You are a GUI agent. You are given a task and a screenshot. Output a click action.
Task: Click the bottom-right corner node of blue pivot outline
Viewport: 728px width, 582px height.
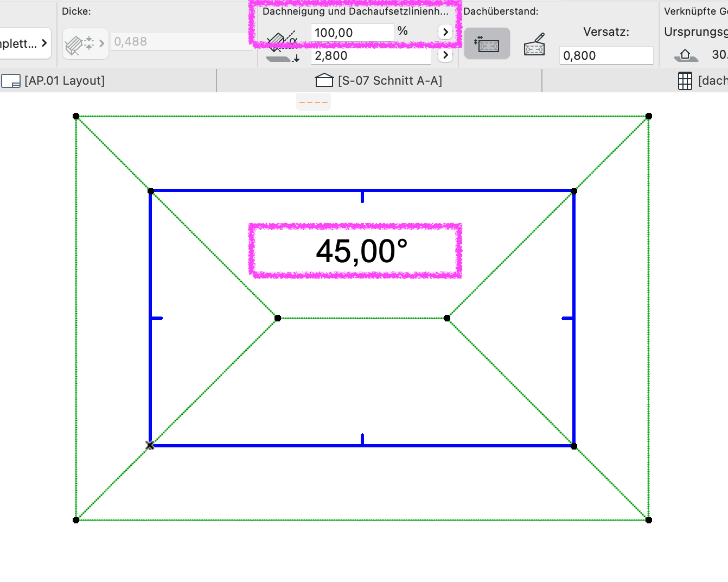(574, 446)
